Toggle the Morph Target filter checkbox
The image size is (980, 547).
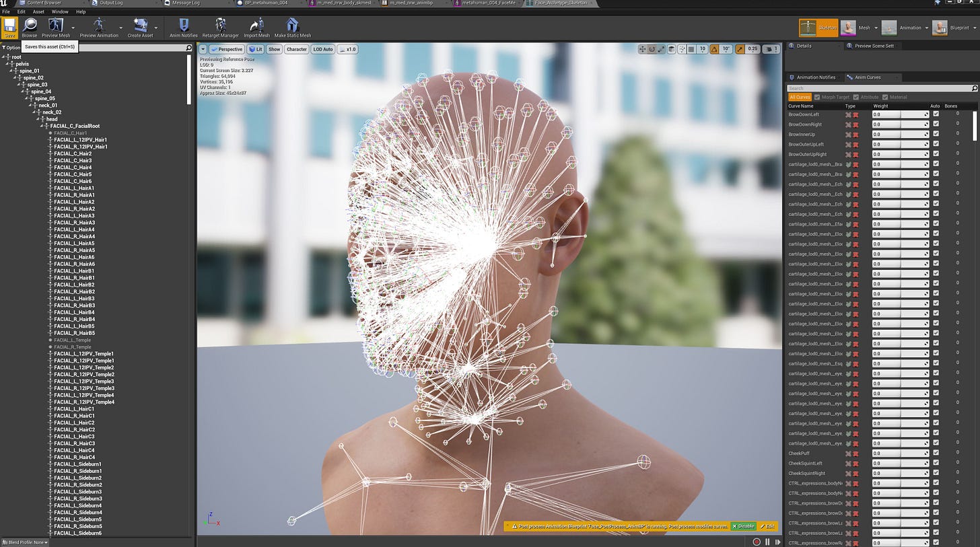pos(818,97)
